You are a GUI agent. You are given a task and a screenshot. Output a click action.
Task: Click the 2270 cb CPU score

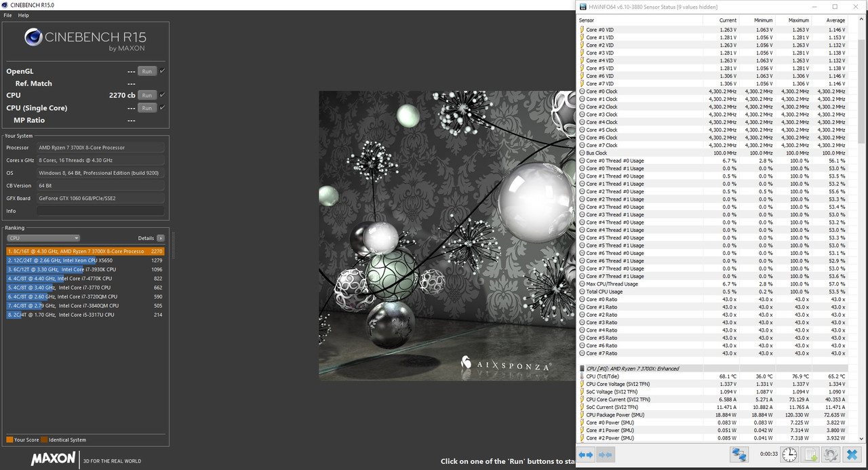click(122, 96)
